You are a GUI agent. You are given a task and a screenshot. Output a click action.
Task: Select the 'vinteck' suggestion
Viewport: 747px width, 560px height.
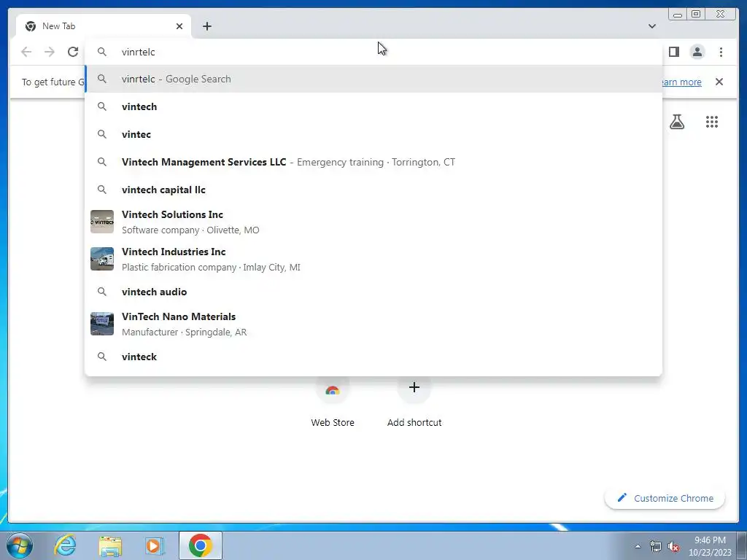pyautogui.click(x=373, y=357)
